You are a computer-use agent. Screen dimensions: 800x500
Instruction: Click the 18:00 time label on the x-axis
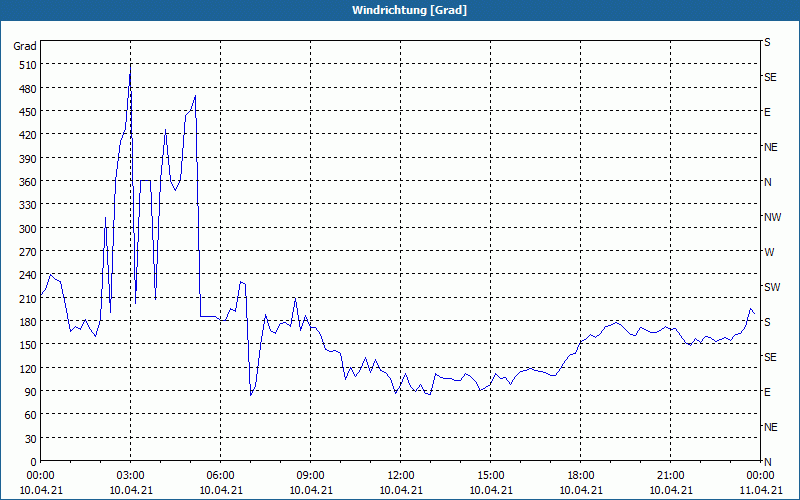580,475
